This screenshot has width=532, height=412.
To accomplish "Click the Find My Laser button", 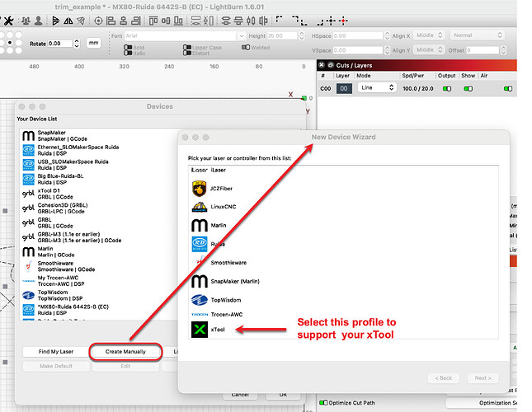I will 56,352.
